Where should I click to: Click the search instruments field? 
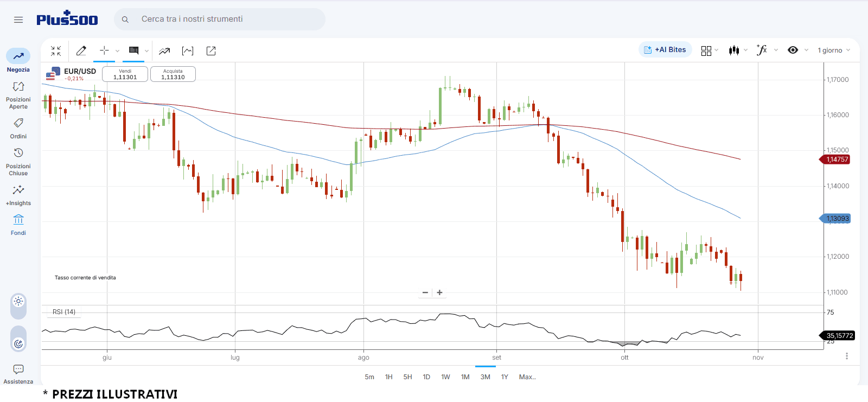pyautogui.click(x=220, y=19)
